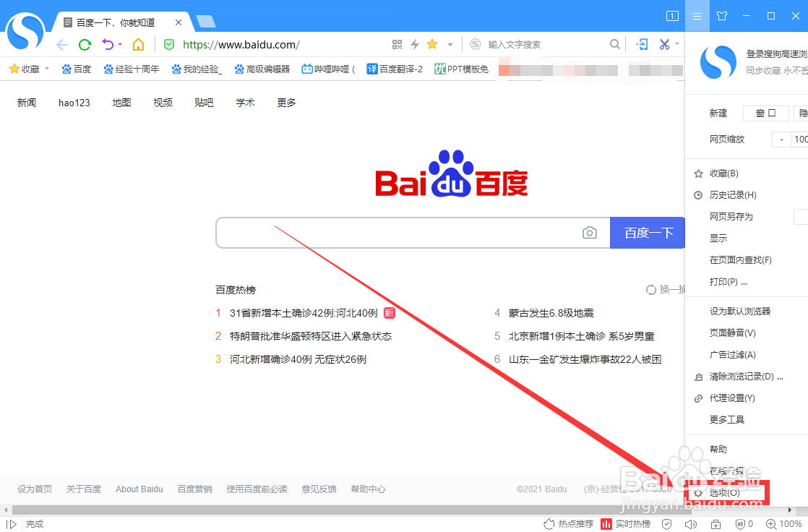The width and height of the screenshot is (808, 532).
Task: Click the green security shield icon
Action: 169,44
